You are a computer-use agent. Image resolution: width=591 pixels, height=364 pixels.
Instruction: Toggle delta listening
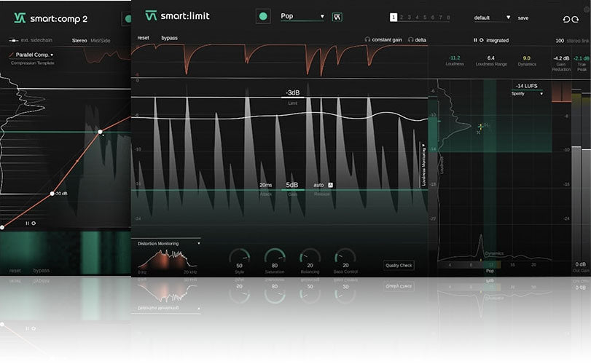(x=418, y=39)
